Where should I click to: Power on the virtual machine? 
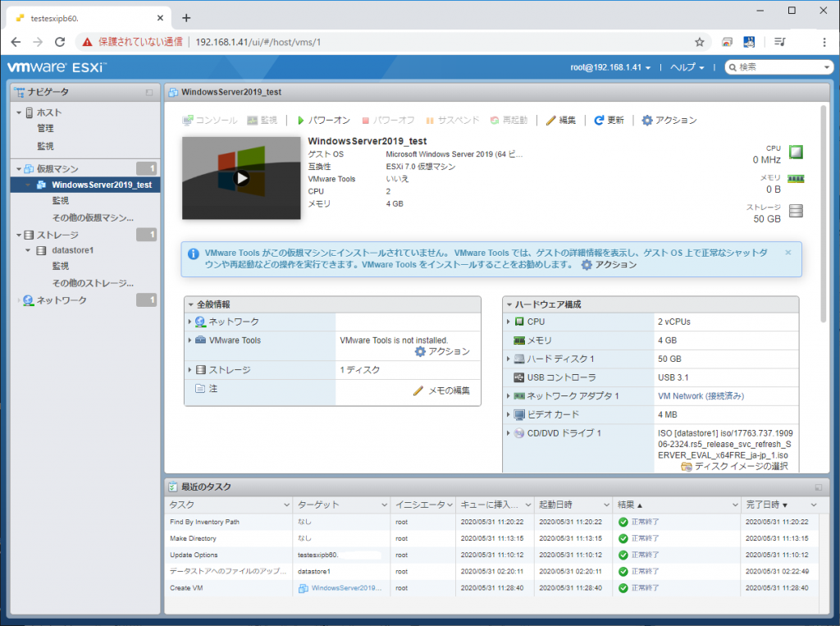click(x=323, y=120)
